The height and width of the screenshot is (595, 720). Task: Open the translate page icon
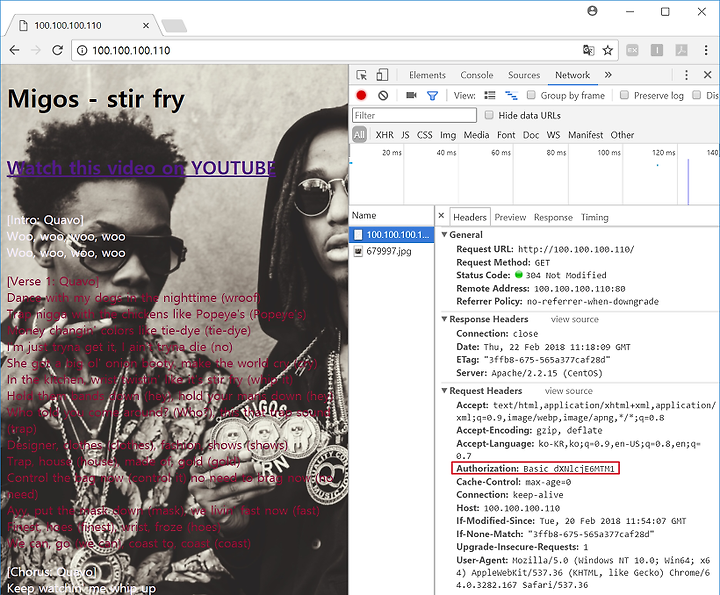coord(588,50)
